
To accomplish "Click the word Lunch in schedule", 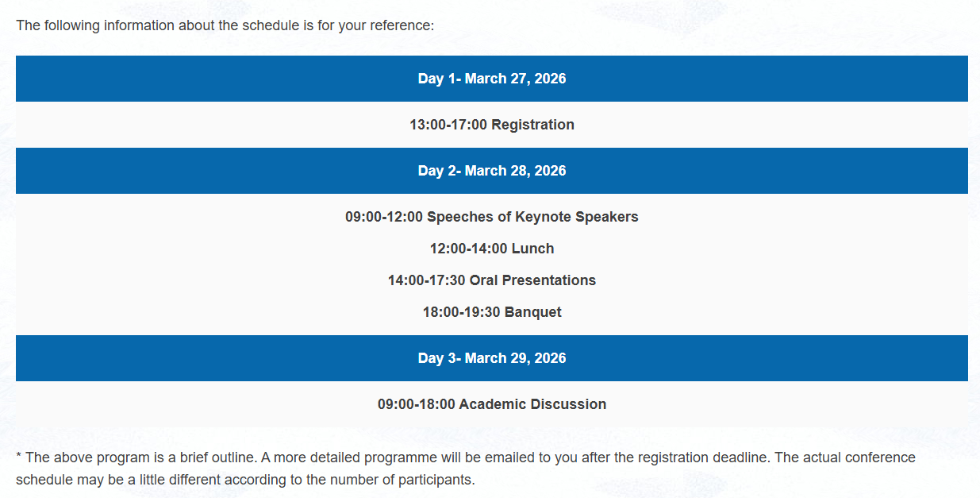I will (532, 249).
